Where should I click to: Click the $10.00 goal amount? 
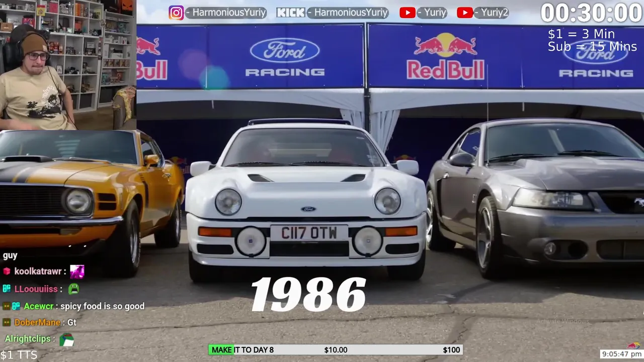click(x=336, y=350)
